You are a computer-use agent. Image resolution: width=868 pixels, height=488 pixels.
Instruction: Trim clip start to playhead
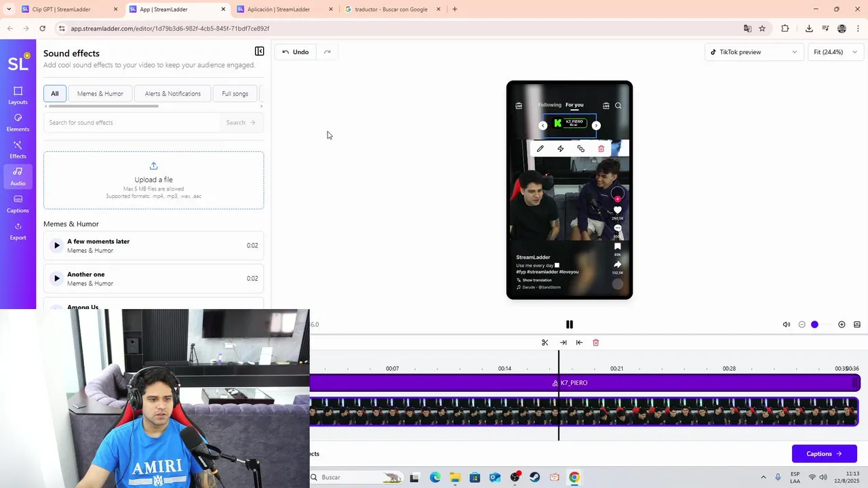click(579, 342)
